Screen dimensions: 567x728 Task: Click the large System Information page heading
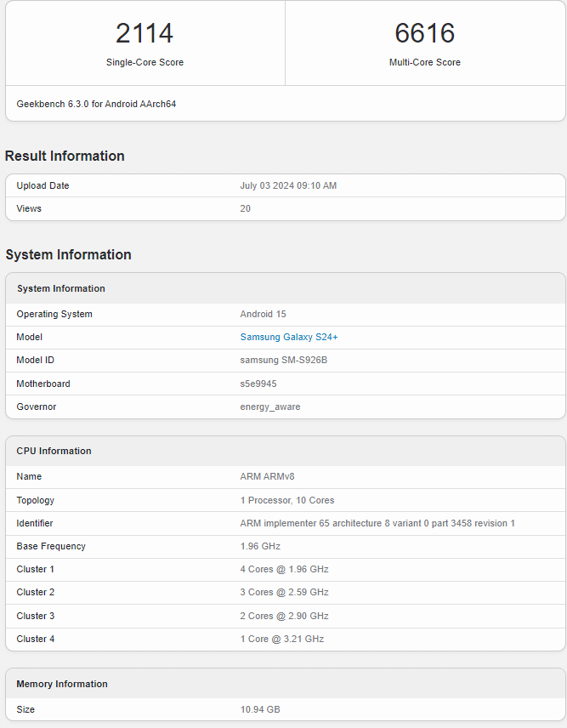[x=68, y=255]
